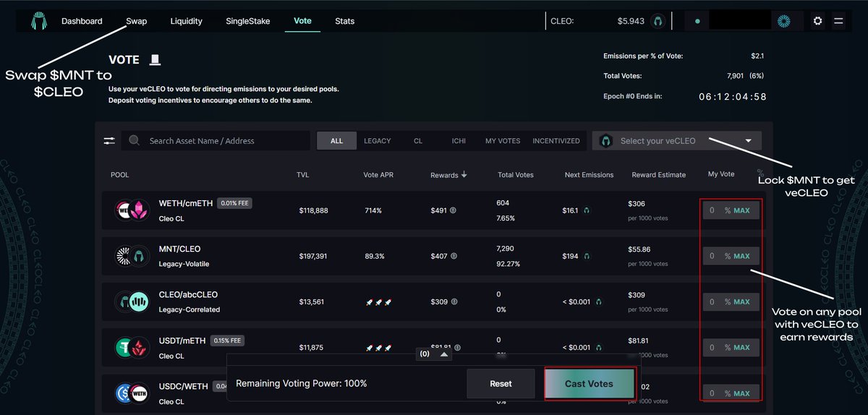This screenshot has width=868, height=415.
Task: Go to the Dashboard page
Action: [x=82, y=21]
